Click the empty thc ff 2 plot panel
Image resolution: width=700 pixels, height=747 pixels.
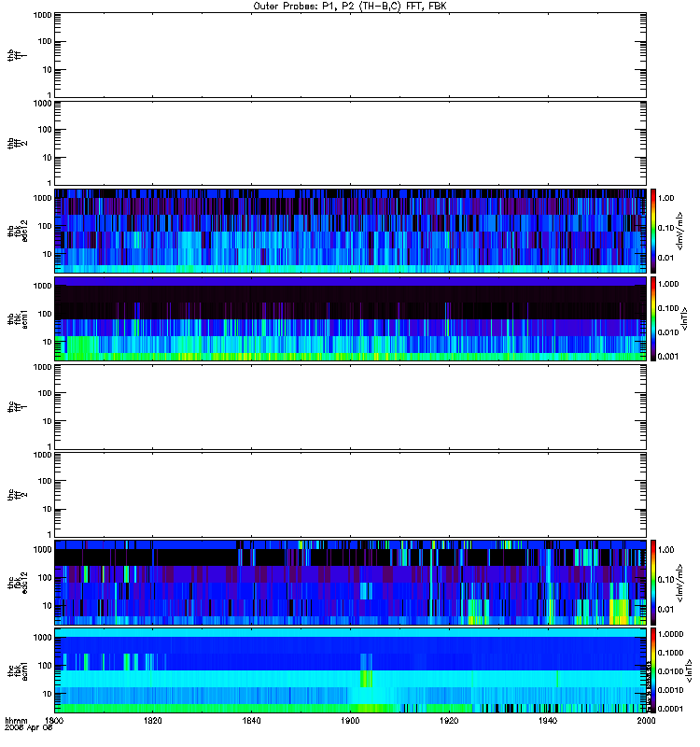click(x=351, y=495)
